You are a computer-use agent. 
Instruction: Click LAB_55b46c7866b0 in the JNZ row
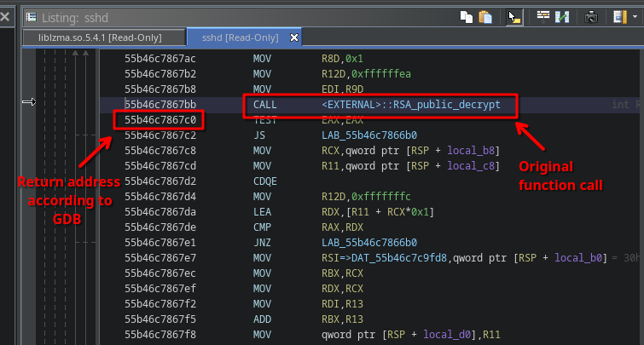click(369, 243)
